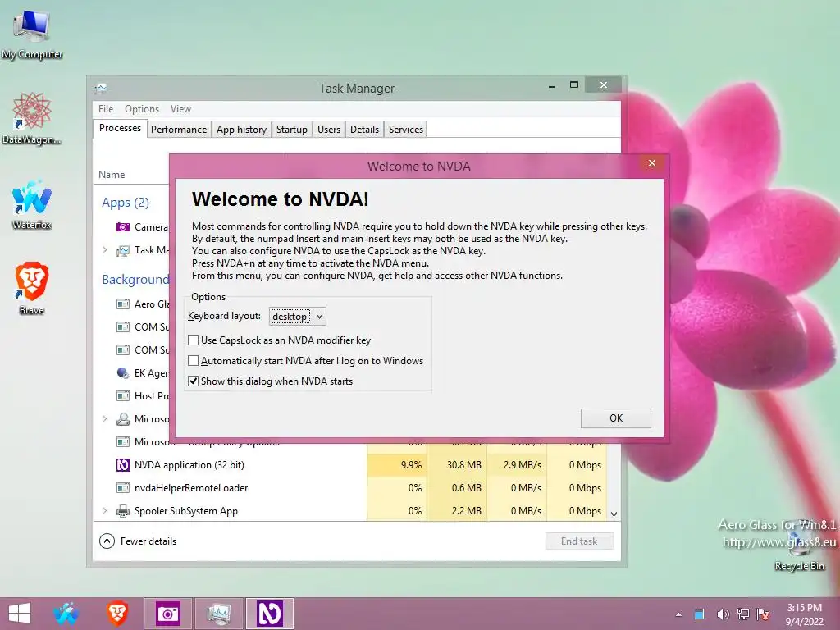Enable automatically start NVDA after log on
The image size is (840, 630).
pos(194,361)
